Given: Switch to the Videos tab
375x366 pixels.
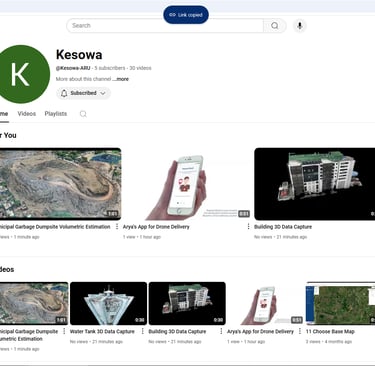Looking at the screenshot, I should (27, 114).
